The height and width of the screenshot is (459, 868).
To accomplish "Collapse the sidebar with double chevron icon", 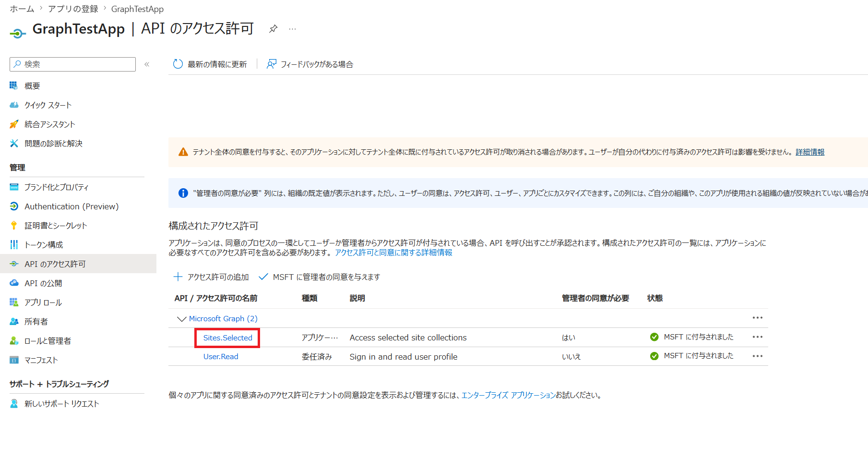I will pyautogui.click(x=147, y=64).
